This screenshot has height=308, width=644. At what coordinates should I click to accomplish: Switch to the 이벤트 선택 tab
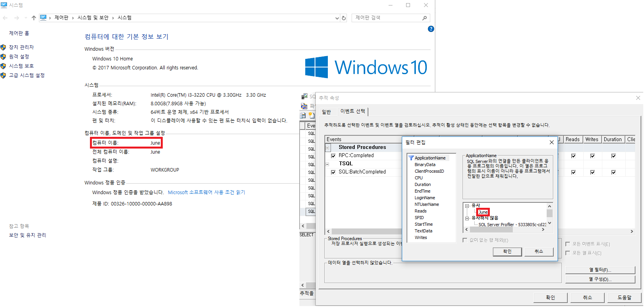353,112
